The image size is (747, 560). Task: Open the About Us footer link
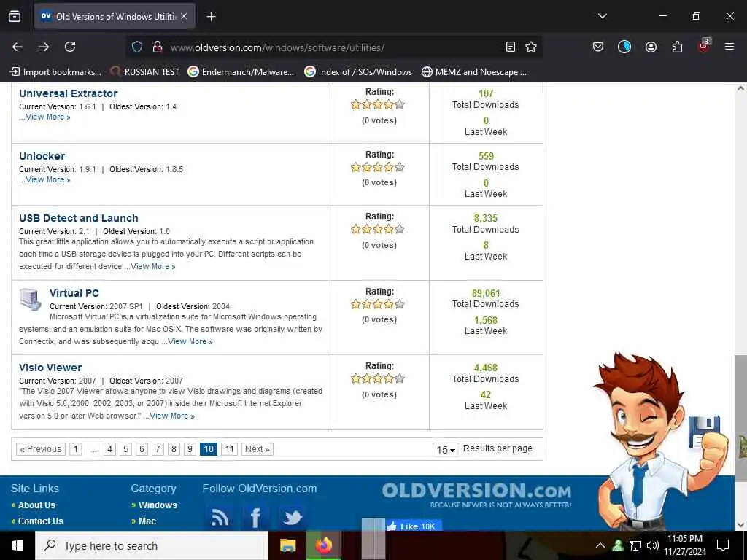point(36,505)
